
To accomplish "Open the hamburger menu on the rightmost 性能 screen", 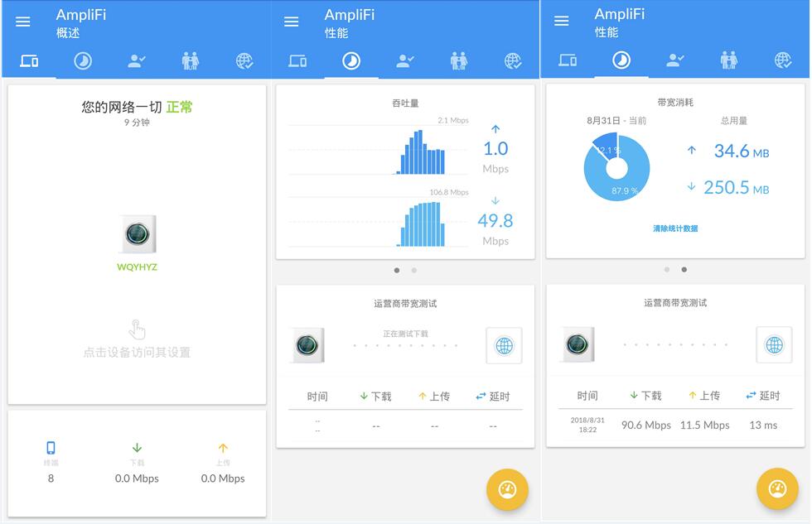I will [561, 22].
